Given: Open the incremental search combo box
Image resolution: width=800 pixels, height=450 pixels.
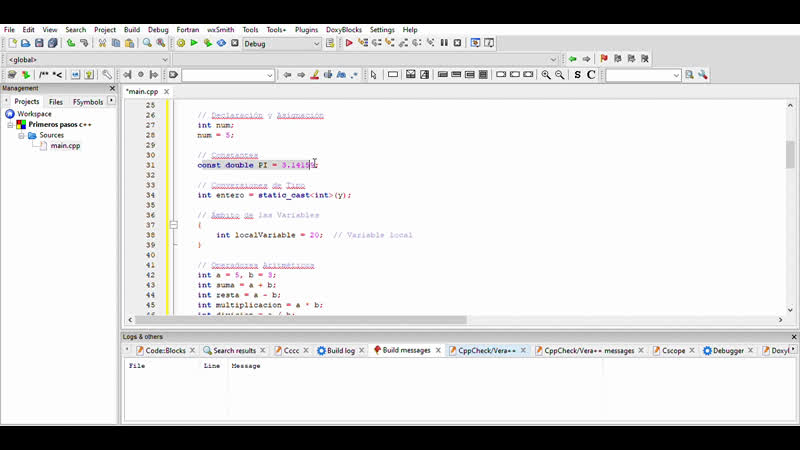Looking at the screenshot, I should click(228, 76).
